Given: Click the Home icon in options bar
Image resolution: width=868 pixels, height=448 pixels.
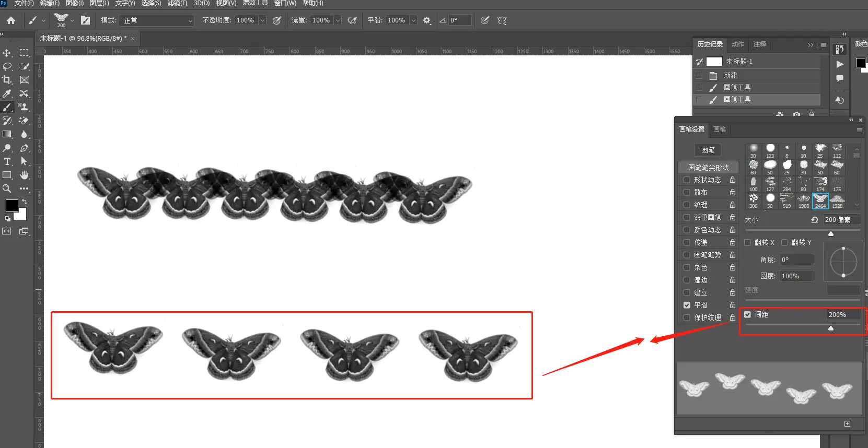Looking at the screenshot, I should click(x=11, y=20).
